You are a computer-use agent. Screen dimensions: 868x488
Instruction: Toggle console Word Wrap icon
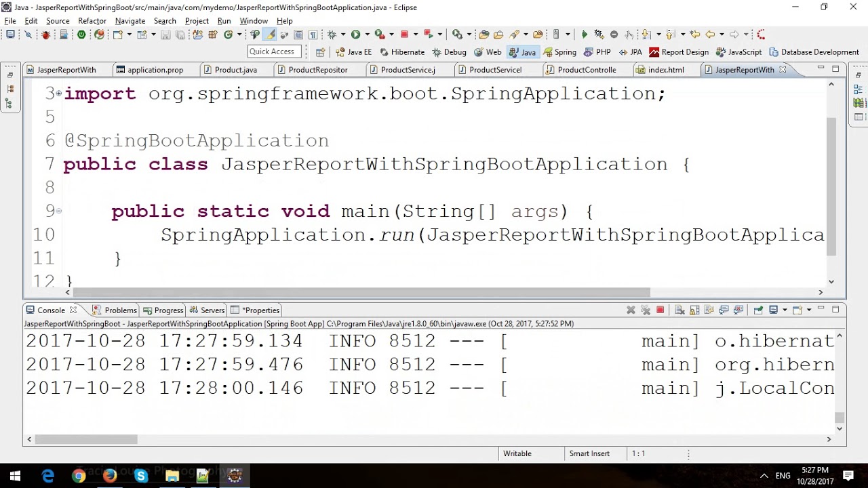[x=709, y=310]
